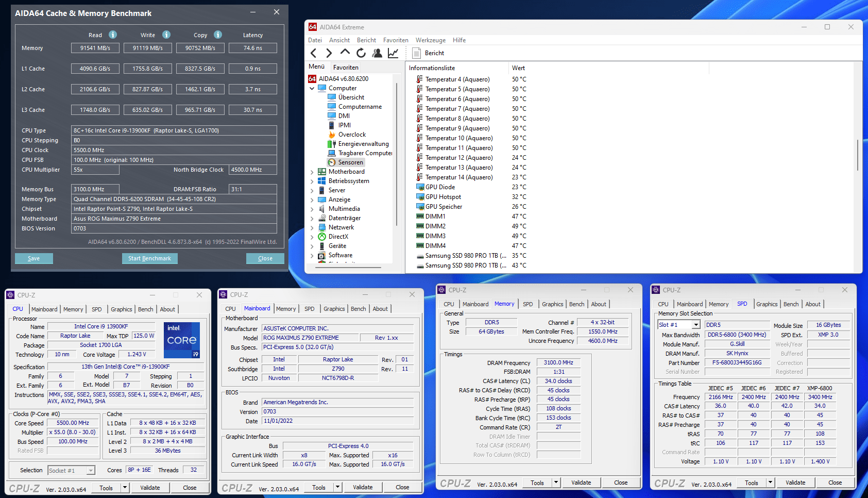
Task: Open Tools dropdown arrow in CPU-Z SPD window
Action: [770, 483]
